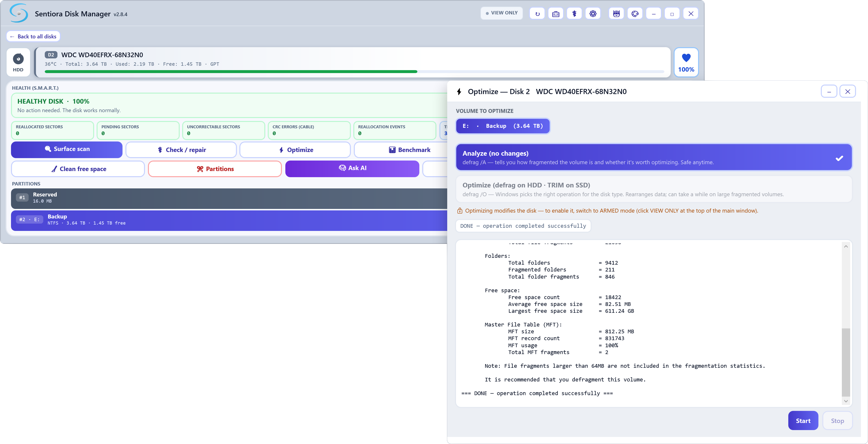Click the CRC ERRORS (CABLE) card
868x444 pixels.
(x=309, y=130)
